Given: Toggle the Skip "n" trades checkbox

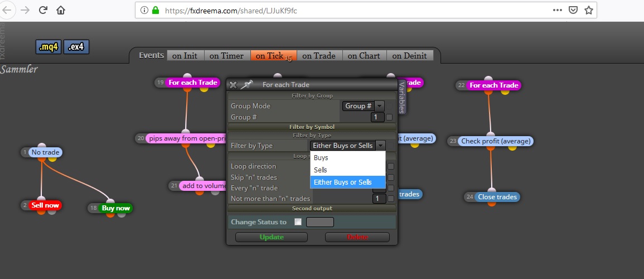Looking at the screenshot, I should [x=391, y=177].
